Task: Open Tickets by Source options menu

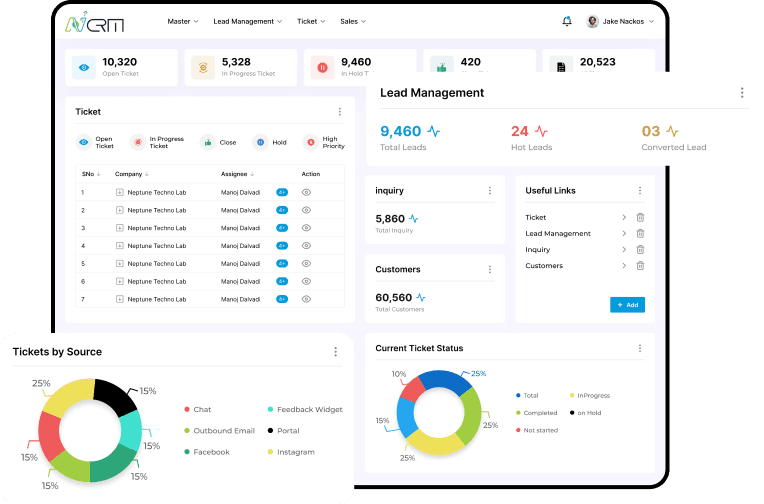Action: (x=335, y=352)
